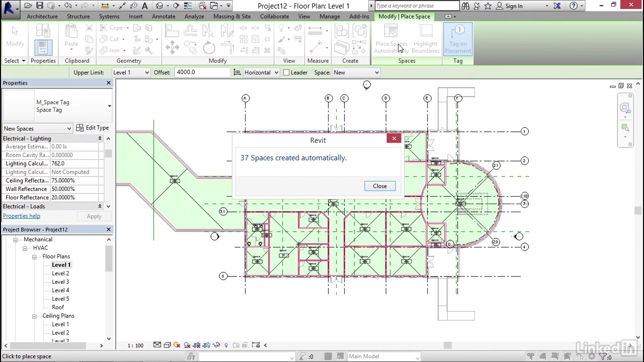Click the Detail Level icon in view control bar
This screenshot has height=362, width=644.
157,345
